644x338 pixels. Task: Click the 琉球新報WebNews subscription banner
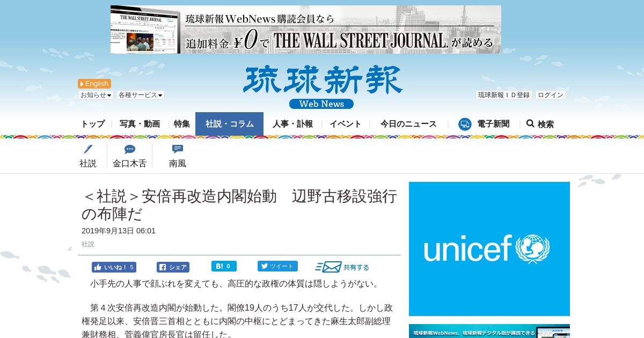click(489, 331)
